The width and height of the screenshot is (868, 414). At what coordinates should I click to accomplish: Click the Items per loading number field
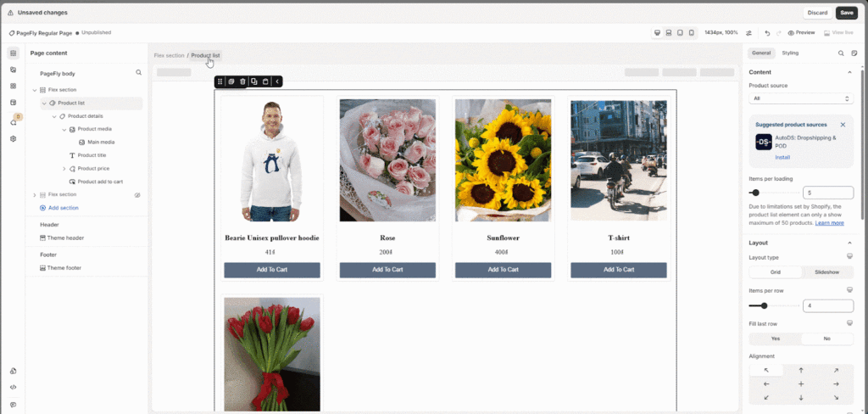point(826,193)
